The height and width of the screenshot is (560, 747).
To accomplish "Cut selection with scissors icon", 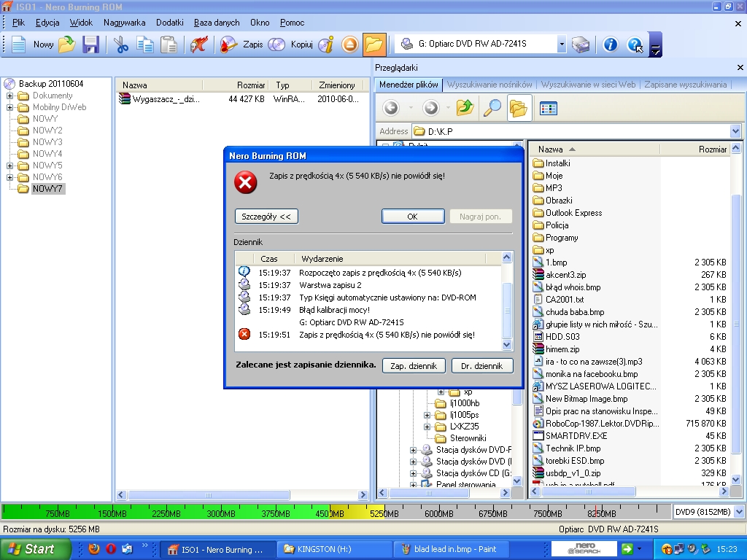I will click(121, 44).
